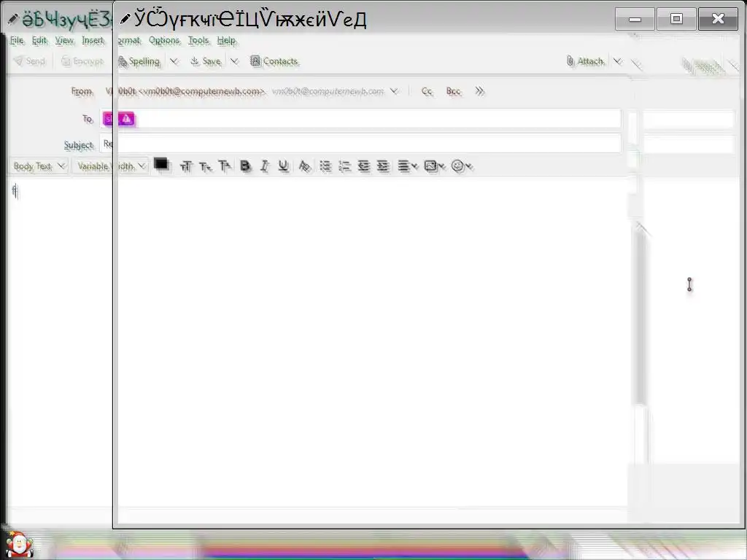This screenshot has width=747, height=560.
Task: Apply numbered list
Action: [x=344, y=166]
